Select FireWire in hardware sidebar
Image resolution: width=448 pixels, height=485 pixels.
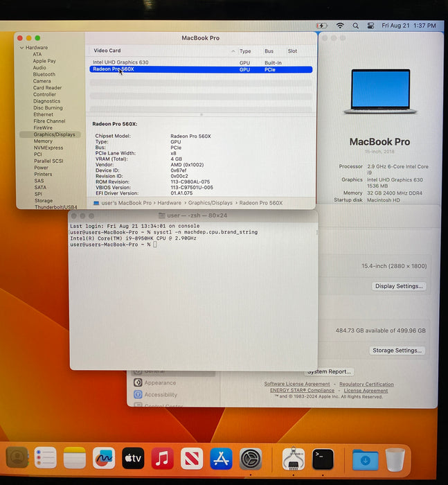(x=43, y=127)
